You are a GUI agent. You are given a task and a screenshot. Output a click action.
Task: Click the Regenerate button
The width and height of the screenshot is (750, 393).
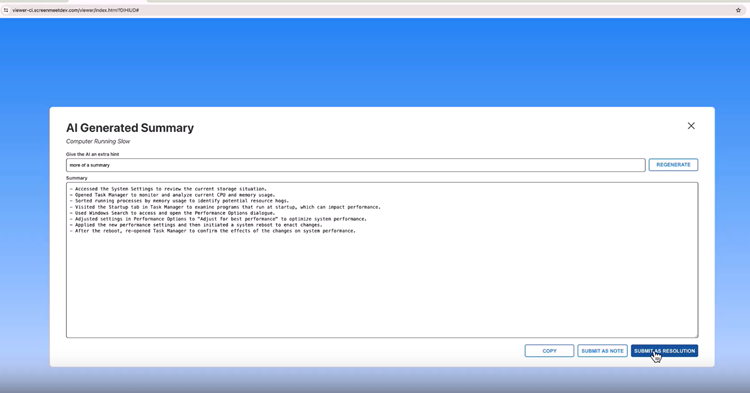[x=673, y=165]
